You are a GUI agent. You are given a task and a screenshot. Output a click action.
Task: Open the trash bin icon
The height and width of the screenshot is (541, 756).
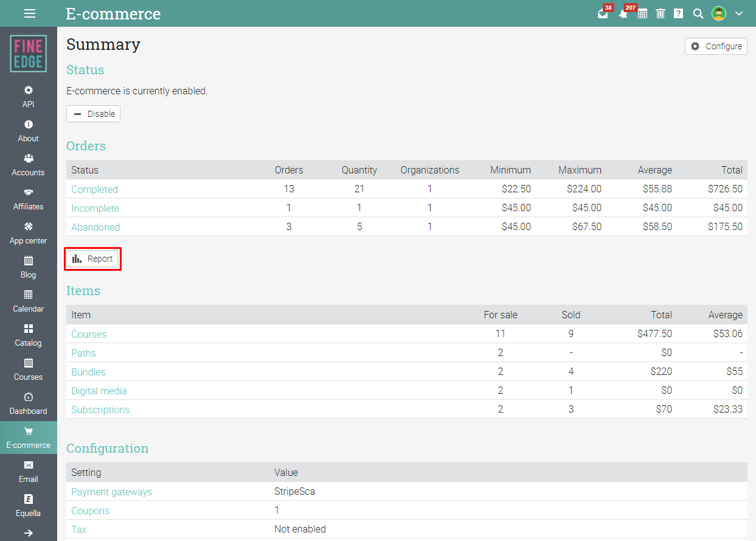click(x=661, y=13)
